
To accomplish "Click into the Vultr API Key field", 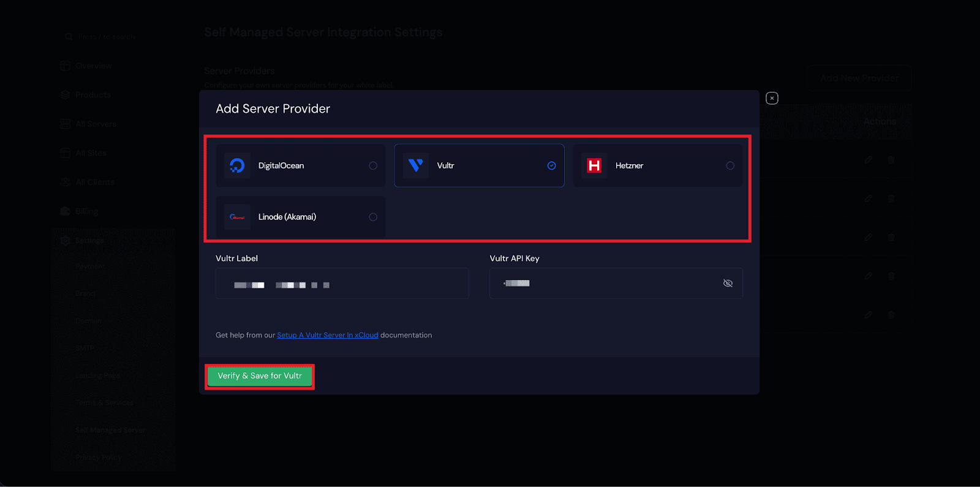I will pyautogui.click(x=606, y=284).
